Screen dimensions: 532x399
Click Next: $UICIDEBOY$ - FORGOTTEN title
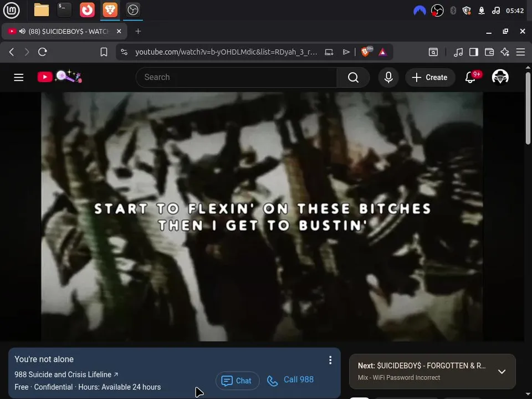[x=421, y=366]
